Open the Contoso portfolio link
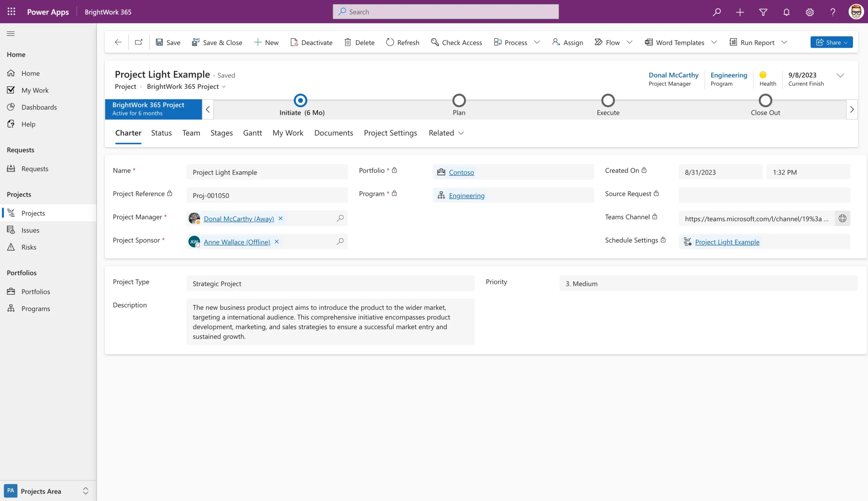Screen dimensions: 868x501 [x=461, y=172]
